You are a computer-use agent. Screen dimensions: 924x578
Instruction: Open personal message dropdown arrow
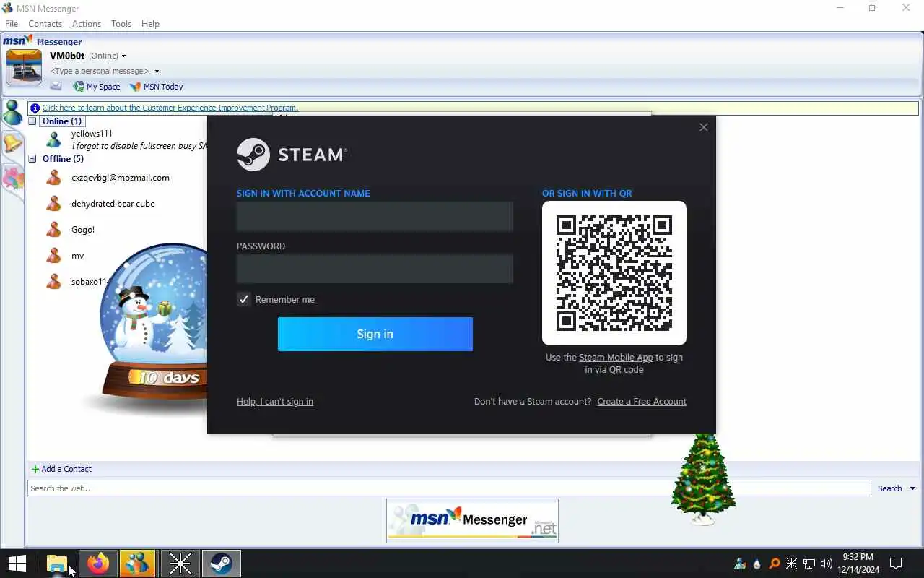point(157,72)
